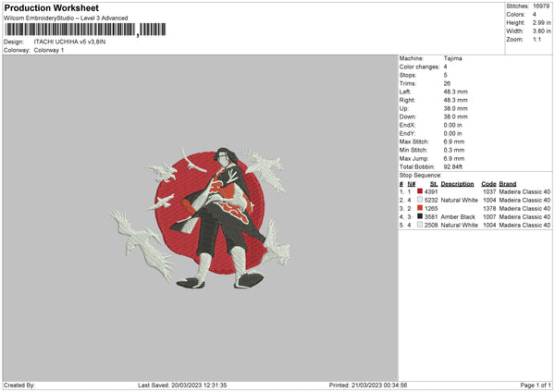The width and height of the screenshot is (555, 392).
Task: Select the 'Colorway:' label
Action: pyautogui.click(x=17, y=50)
